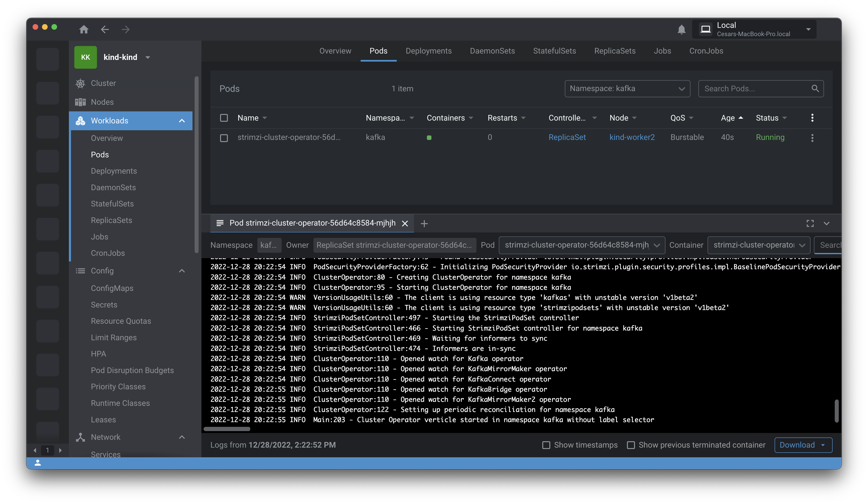This screenshot has height=504, width=868.
Task: Open the ReplicaSet controller link
Action: click(567, 137)
